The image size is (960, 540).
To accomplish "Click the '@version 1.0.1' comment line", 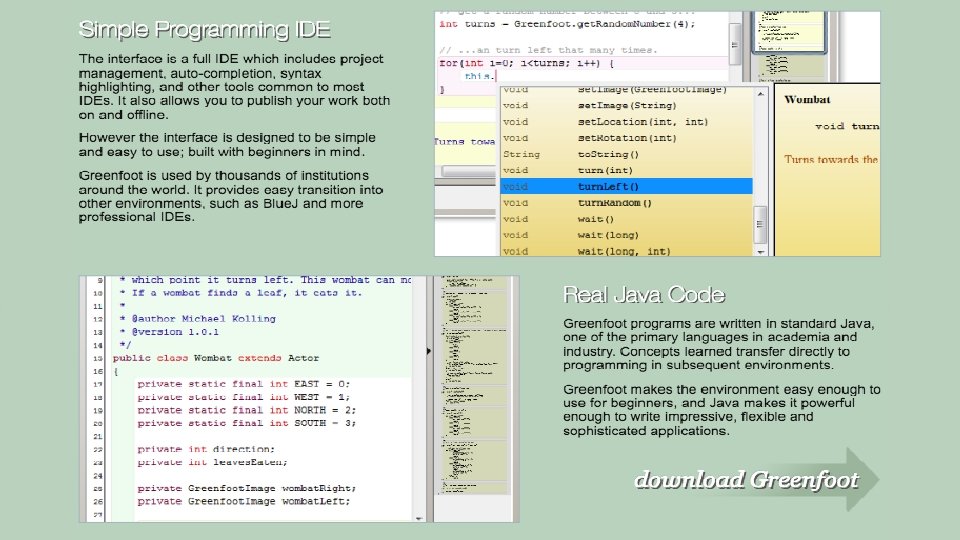I will [x=169, y=332].
